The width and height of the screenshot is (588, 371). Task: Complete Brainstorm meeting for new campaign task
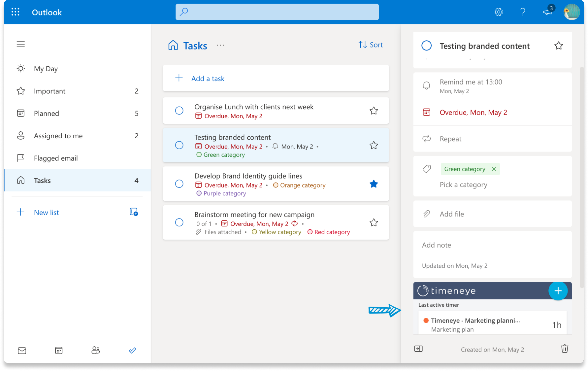(179, 222)
